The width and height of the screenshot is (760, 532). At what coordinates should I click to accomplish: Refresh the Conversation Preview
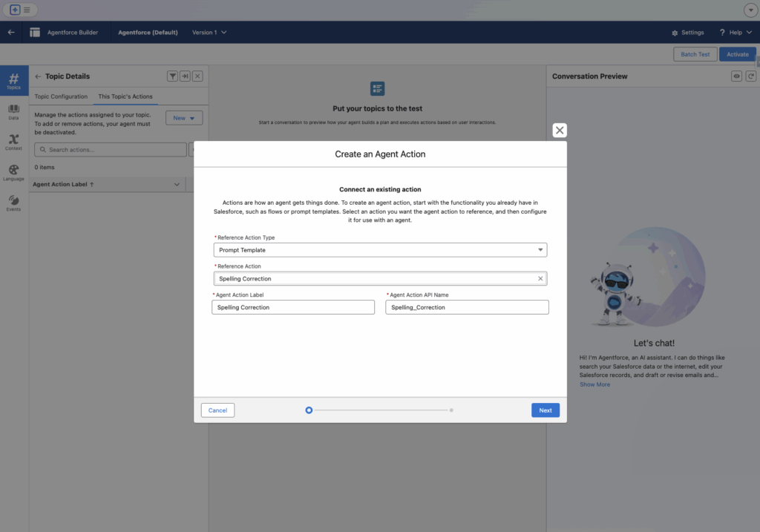[x=751, y=76]
